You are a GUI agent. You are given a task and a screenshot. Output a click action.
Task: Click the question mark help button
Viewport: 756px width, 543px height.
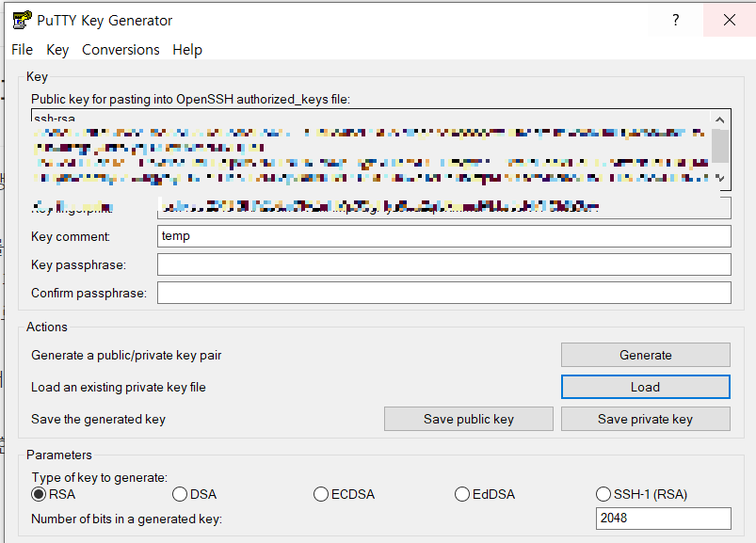[x=675, y=20]
